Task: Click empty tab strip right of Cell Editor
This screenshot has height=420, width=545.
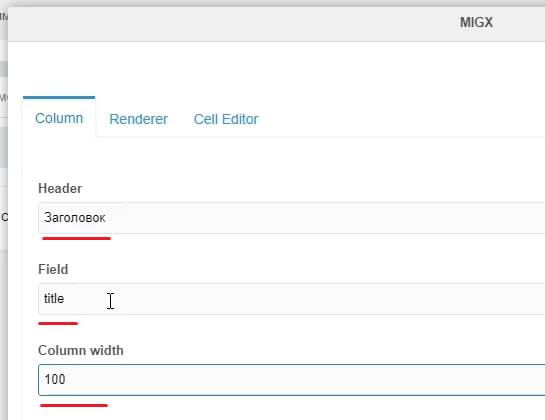Action: pyautogui.click(x=400, y=119)
